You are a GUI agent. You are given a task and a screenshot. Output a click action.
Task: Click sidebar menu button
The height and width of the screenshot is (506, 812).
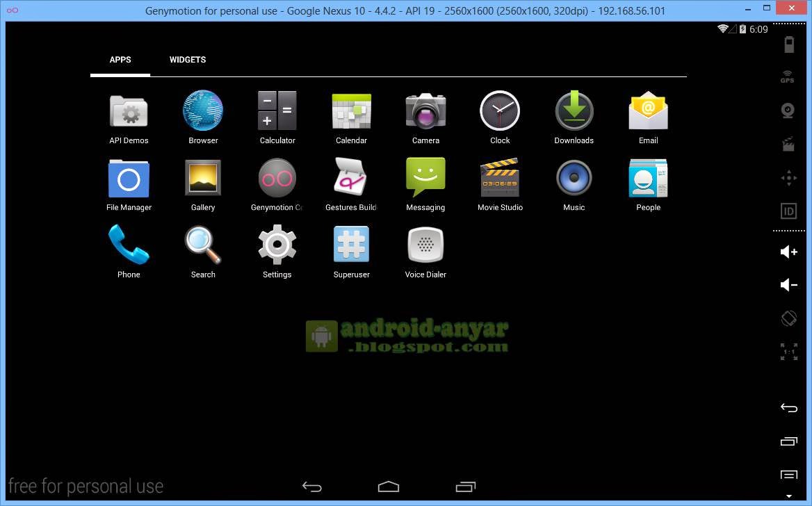(x=788, y=475)
